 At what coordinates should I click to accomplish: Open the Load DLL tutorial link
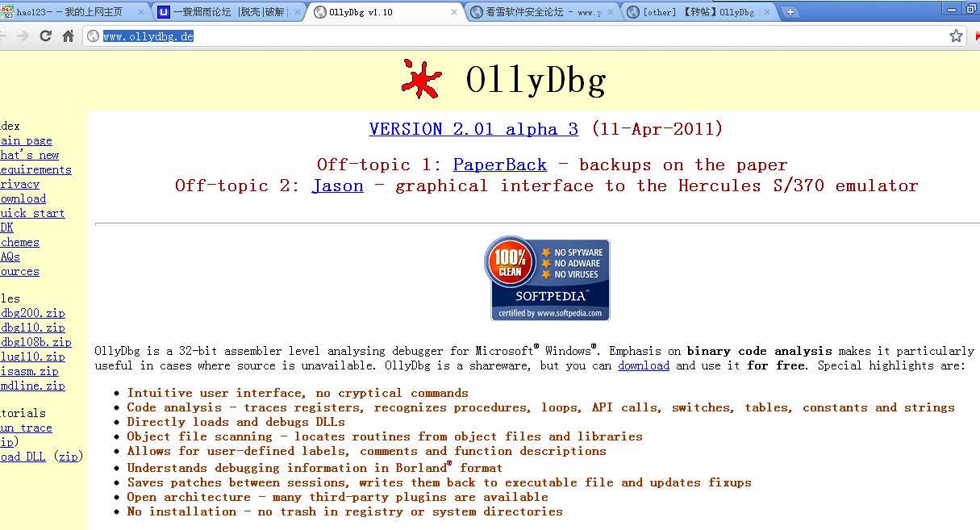point(23,457)
